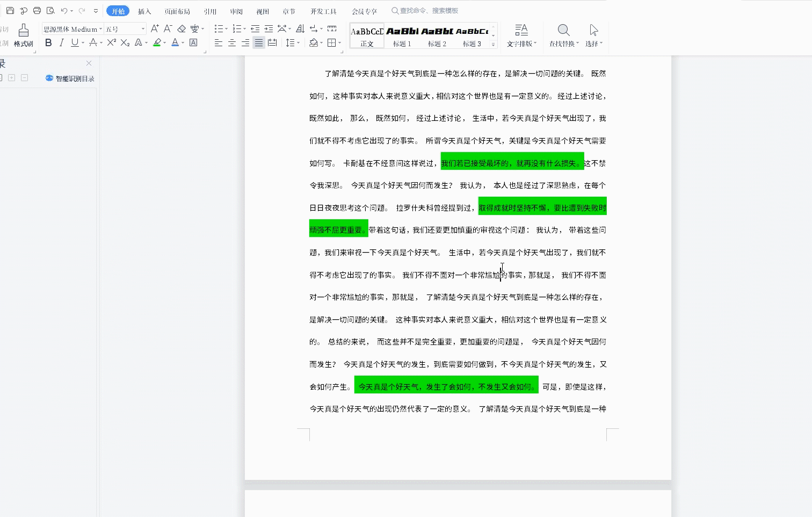The image size is (812, 517).
Task: Toggle Underline formatting
Action: point(75,42)
